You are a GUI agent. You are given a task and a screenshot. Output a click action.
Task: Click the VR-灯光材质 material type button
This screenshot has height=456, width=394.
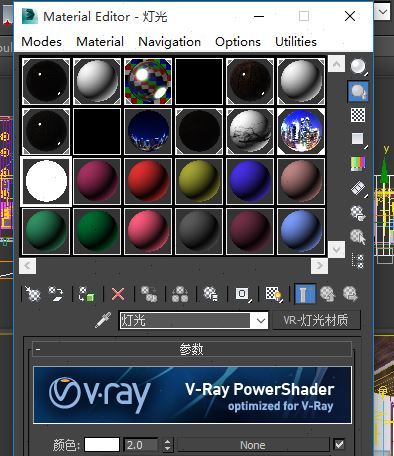point(316,320)
